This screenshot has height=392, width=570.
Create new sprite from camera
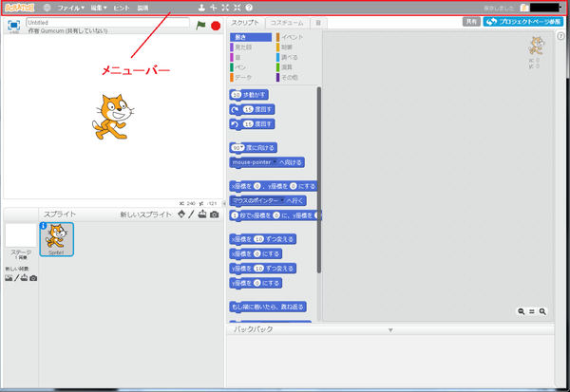215,215
